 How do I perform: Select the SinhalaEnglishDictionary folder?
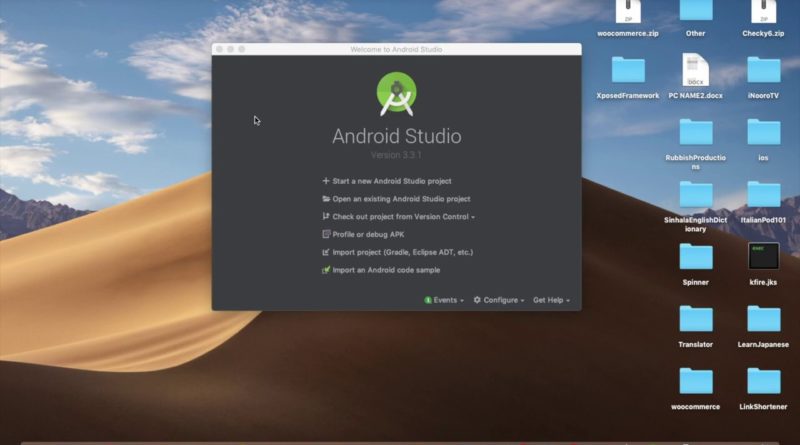click(695, 207)
